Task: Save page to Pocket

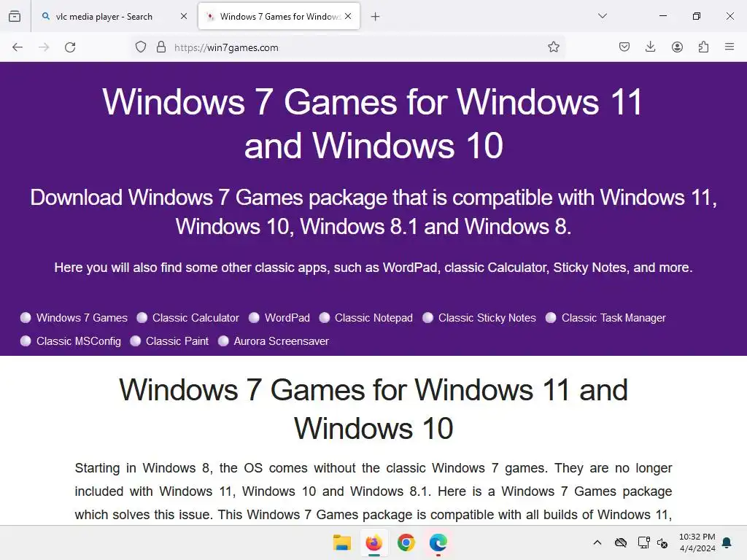Action: pyautogui.click(x=624, y=47)
